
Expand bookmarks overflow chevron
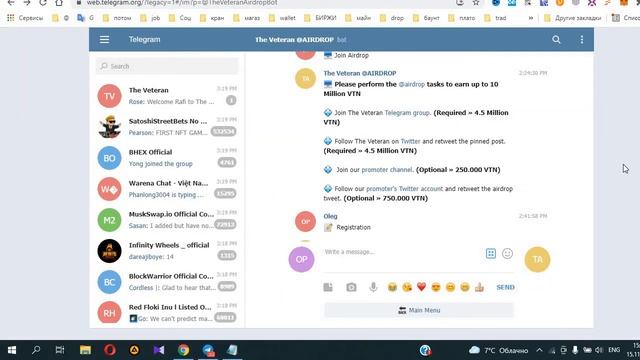pos(531,18)
